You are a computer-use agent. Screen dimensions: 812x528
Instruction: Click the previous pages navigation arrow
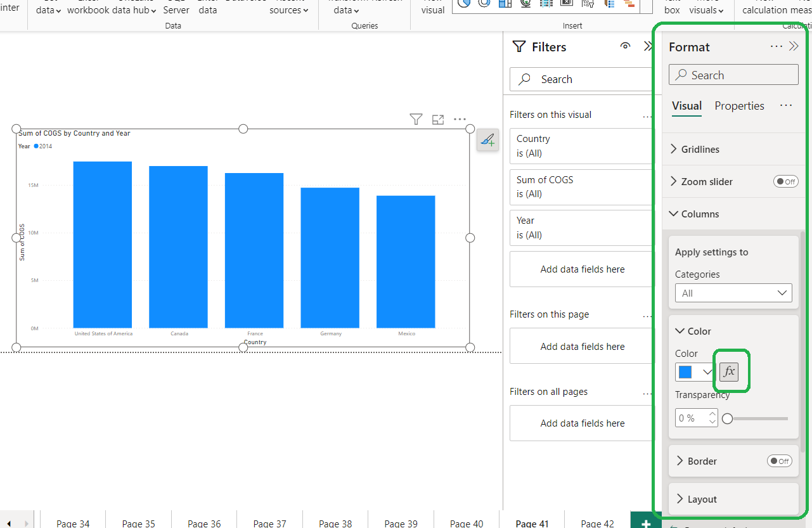9,524
